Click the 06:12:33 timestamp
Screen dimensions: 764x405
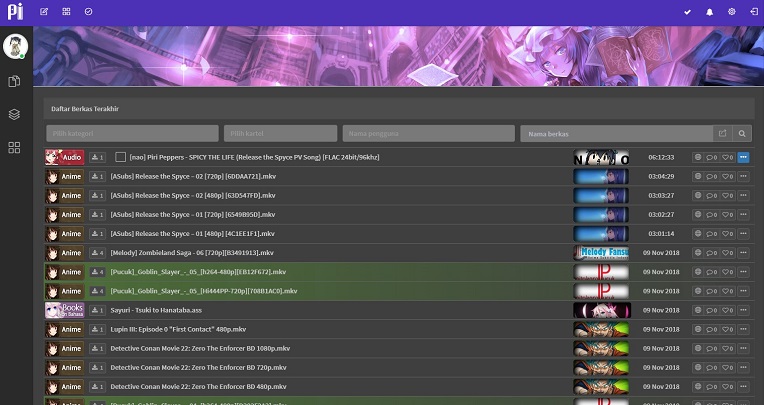[661, 157]
